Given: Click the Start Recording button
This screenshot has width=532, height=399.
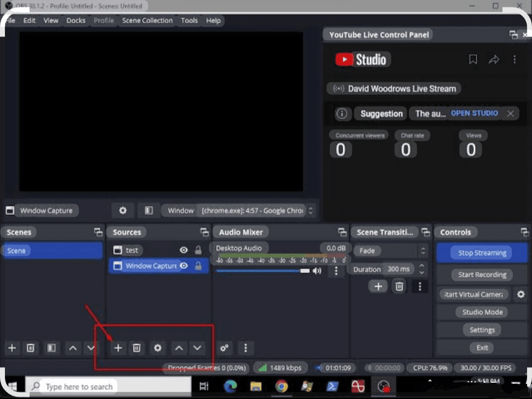Looking at the screenshot, I should click(x=482, y=275).
